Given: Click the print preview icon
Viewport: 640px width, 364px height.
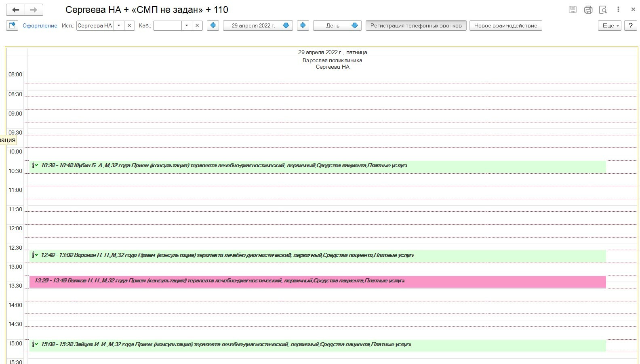Looking at the screenshot, I should 603,10.
